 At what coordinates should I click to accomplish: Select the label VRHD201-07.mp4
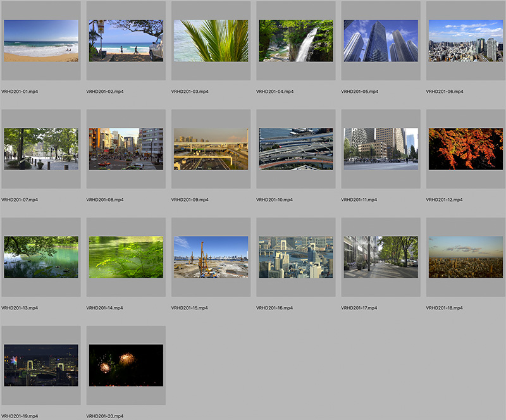click(x=20, y=199)
